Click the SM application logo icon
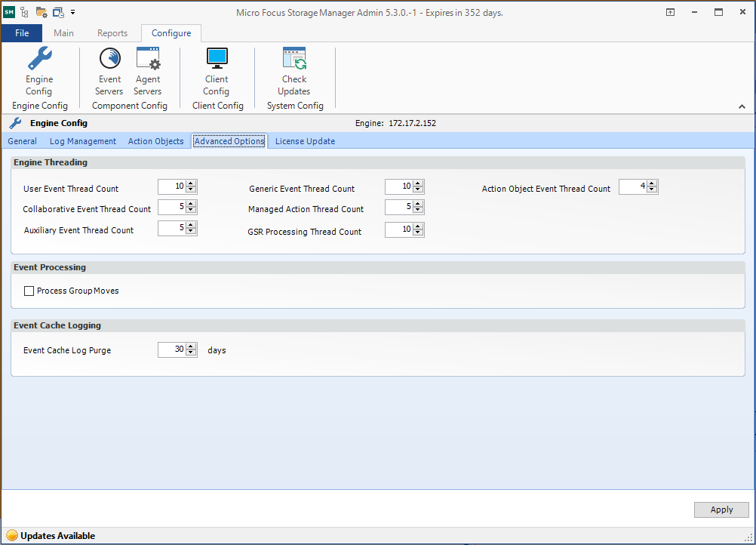 9,12
